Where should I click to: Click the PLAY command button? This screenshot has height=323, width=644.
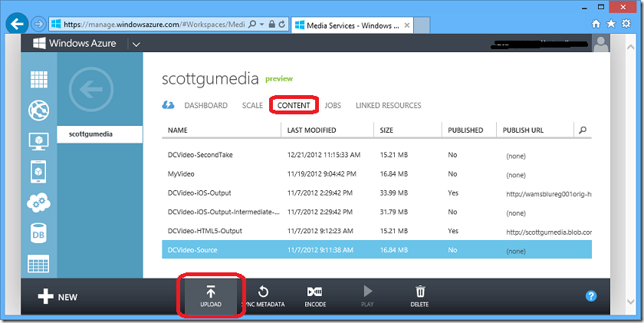pyautogui.click(x=367, y=297)
